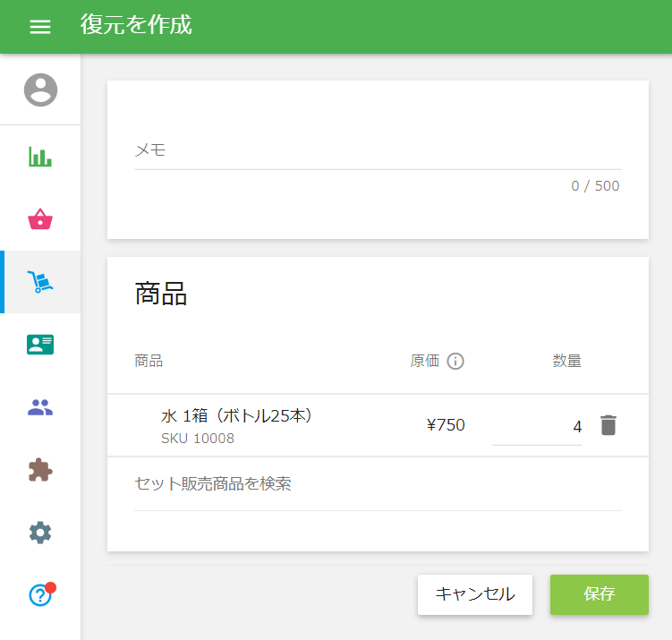Open the integrations puzzle piece icon

click(40, 470)
